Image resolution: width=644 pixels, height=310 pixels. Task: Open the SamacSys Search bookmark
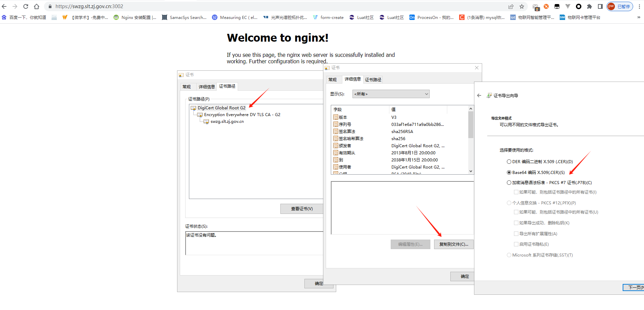click(184, 17)
